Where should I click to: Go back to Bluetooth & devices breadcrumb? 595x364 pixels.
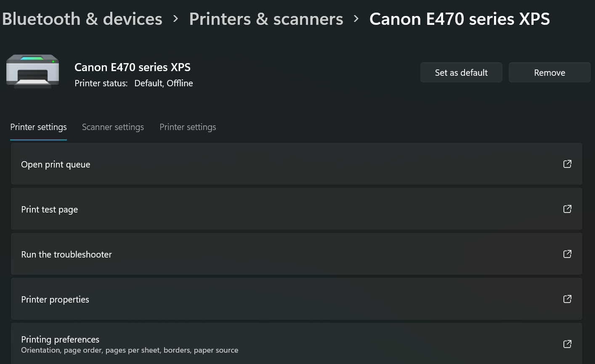click(x=82, y=19)
